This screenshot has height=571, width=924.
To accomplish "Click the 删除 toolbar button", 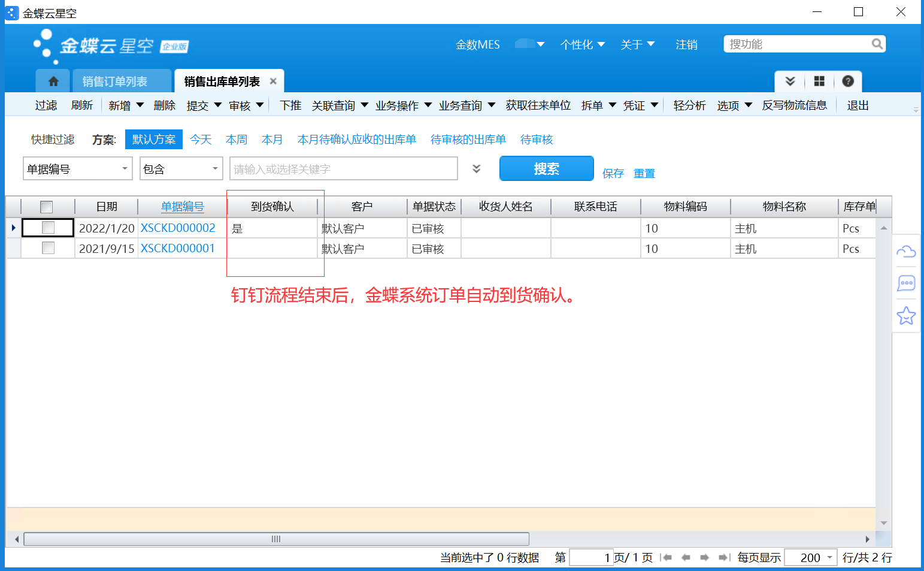I will [x=165, y=105].
